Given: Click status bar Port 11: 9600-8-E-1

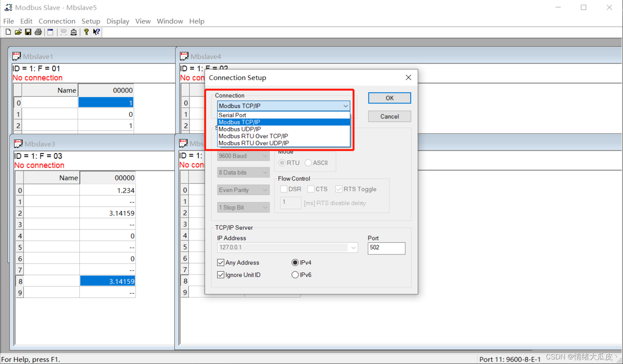Looking at the screenshot, I should 510,359.
